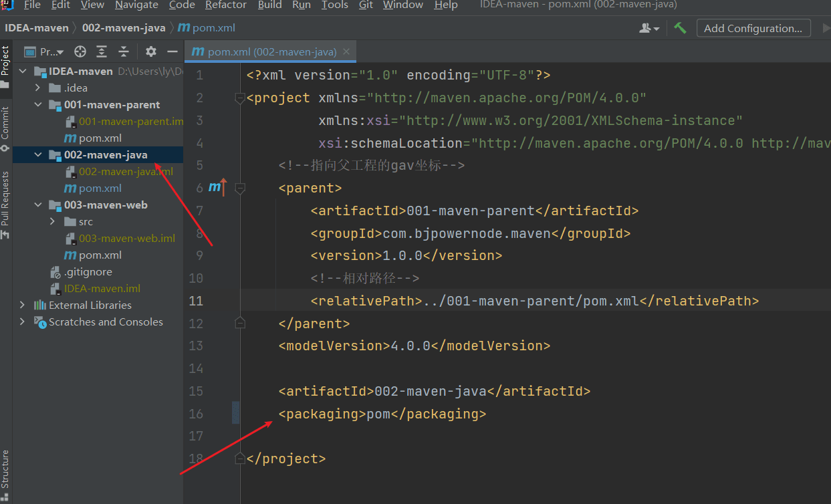Select IDEA-maven.iml file in tree
The width and height of the screenshot is (831, 504).
click(96, 289)
